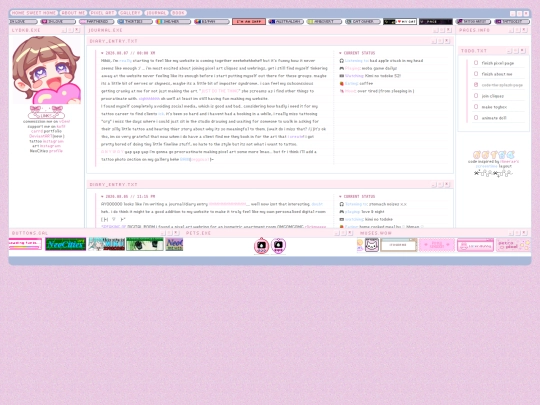The height and width of the screenshot is (405, 540).
Task: Click the Australian flag badge
Action: (x=286, y=21)
